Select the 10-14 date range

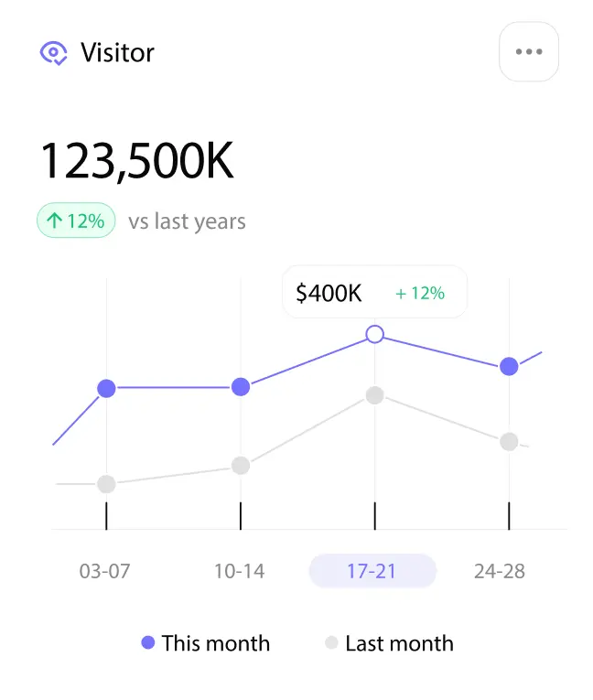point(239,571)
